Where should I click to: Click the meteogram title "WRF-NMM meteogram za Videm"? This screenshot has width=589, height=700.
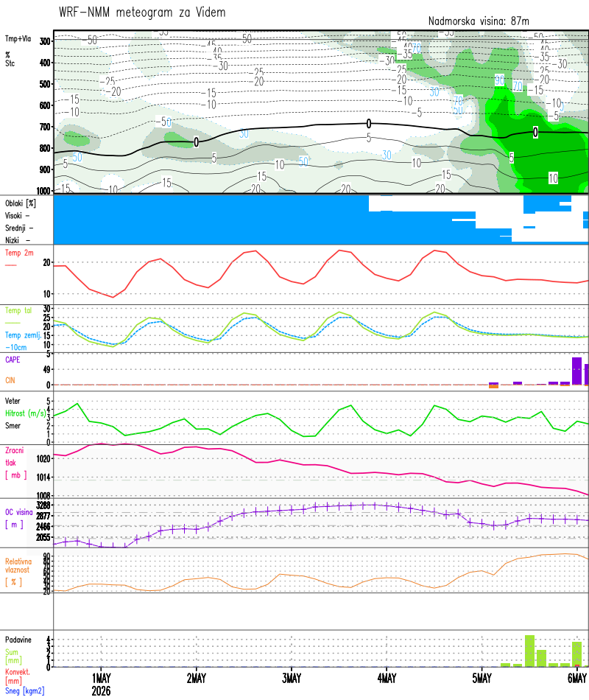(x=141, y=12)
